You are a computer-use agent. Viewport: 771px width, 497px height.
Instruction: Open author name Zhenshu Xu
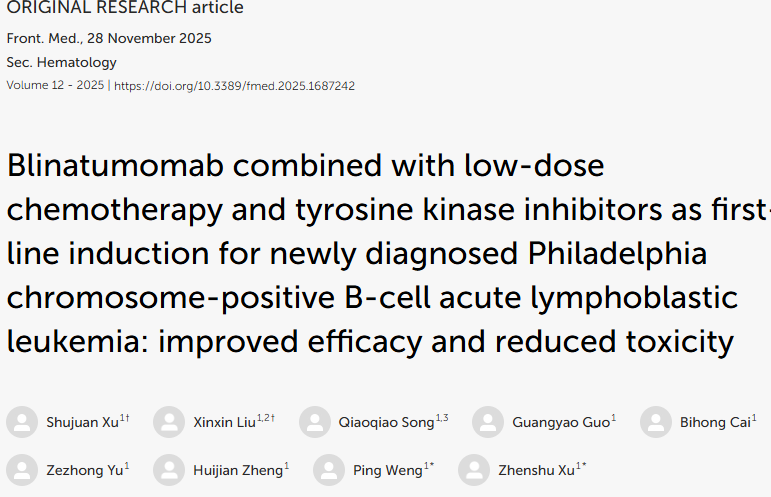(x=537, y=470)
